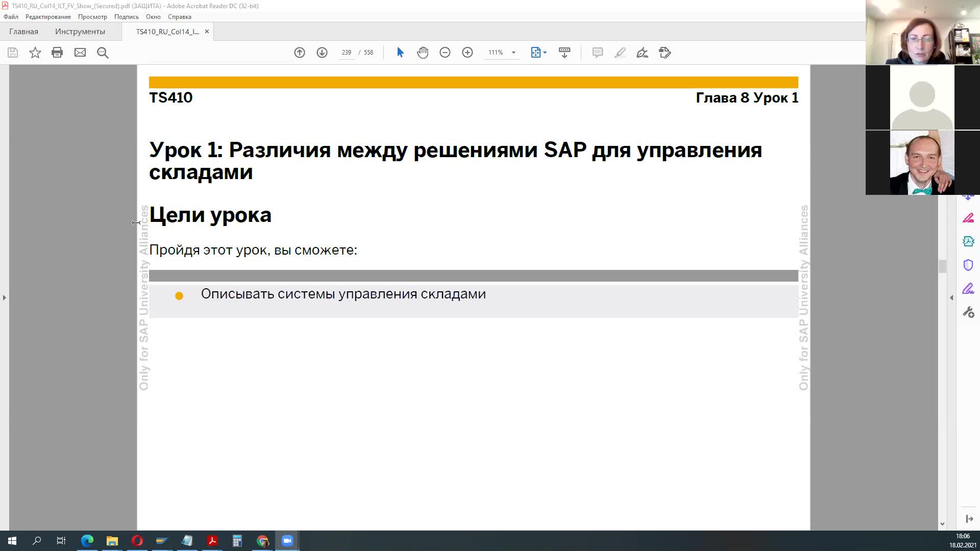980x551 pixels.
Task: Open Windows taskbar search
Action: click(x=37, y=541)
